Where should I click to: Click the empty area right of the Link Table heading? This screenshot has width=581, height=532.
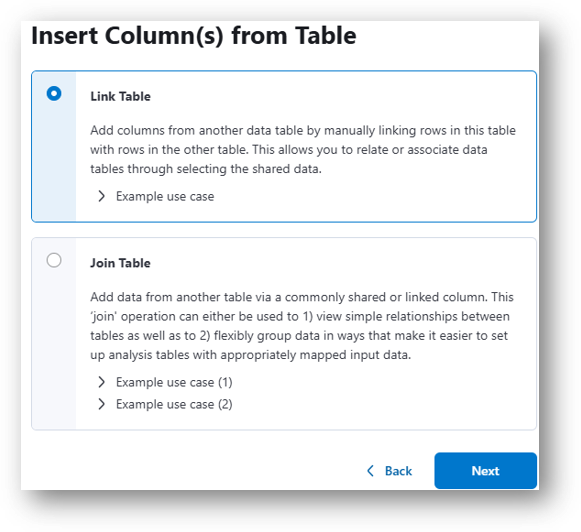tap(341, 96)
